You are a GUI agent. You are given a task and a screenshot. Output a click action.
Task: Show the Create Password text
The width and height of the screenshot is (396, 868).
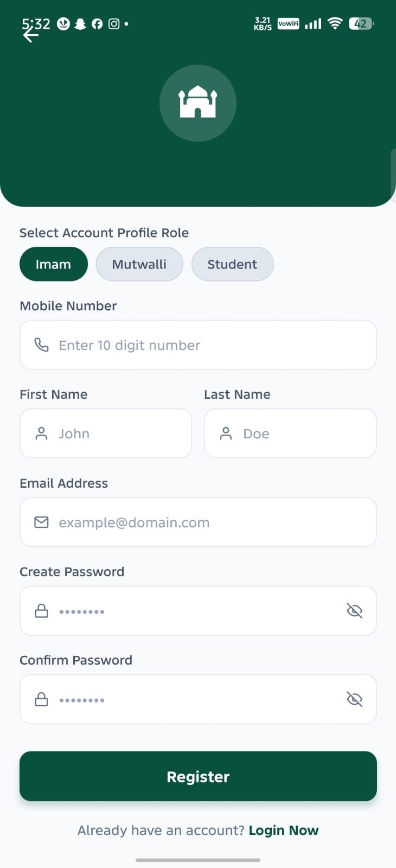point(354,611)
